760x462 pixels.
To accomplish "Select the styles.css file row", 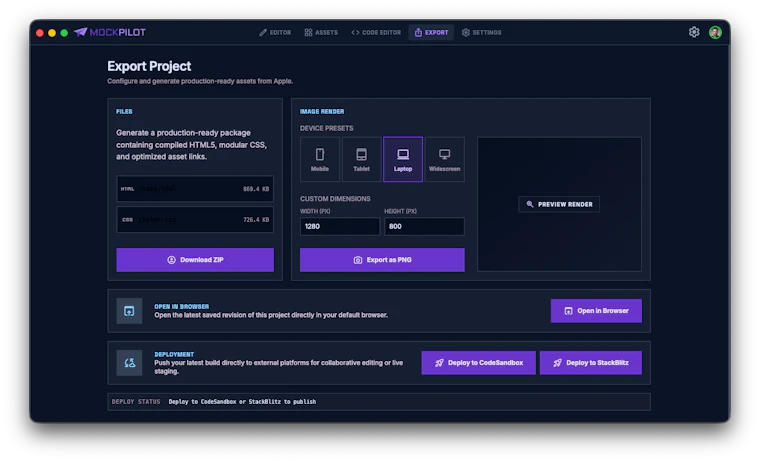I will [195, 220].
